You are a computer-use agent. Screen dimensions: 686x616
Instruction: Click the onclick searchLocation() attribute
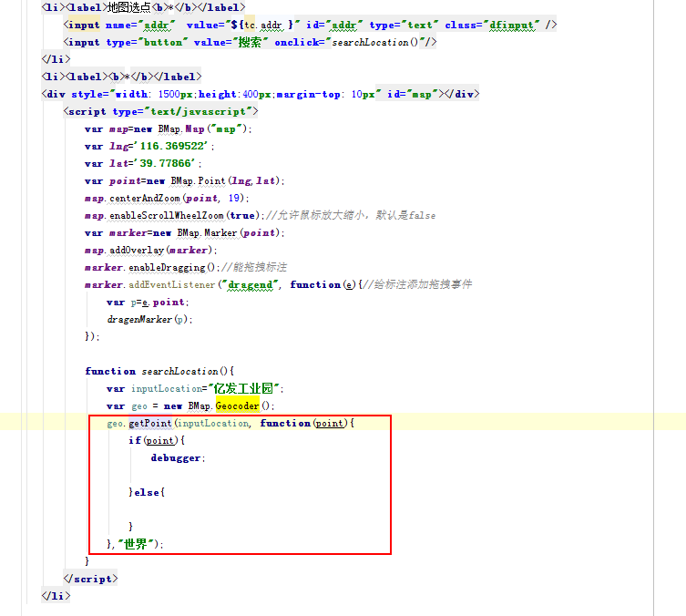pyautogui.click(x=351, y=42)
